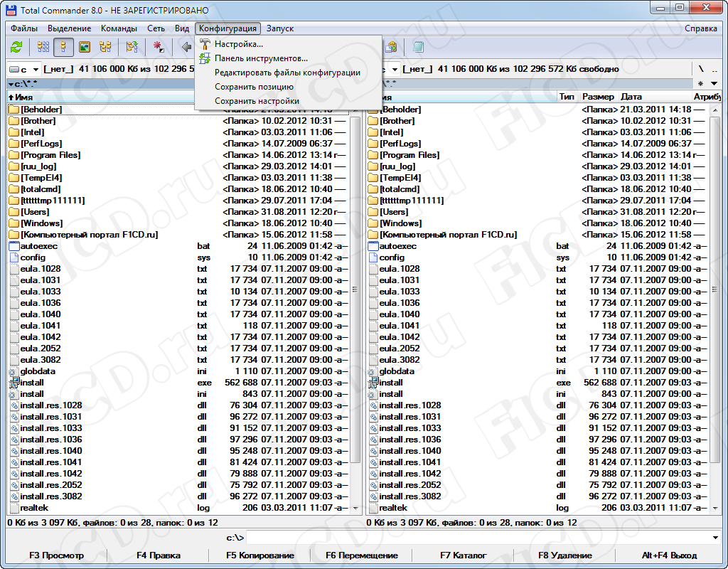Click realtek log file icon in left panel
The width and height of the screenshot is (728, 569).
(x=14, y=508)
